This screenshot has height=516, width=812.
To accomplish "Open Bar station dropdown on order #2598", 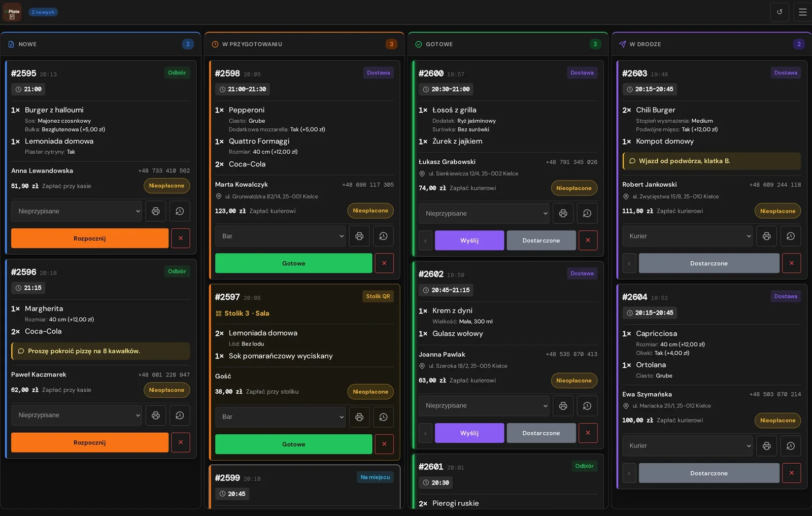I will [x=280, y=236].
